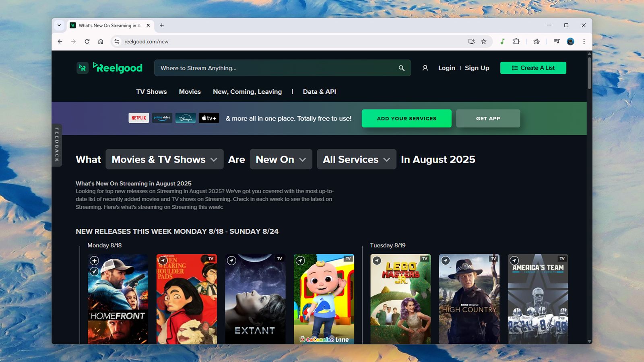Viewport: 644px width, 362px height.
Task: Click the user profile icon beside Login
Action: (x=425, y=68)
